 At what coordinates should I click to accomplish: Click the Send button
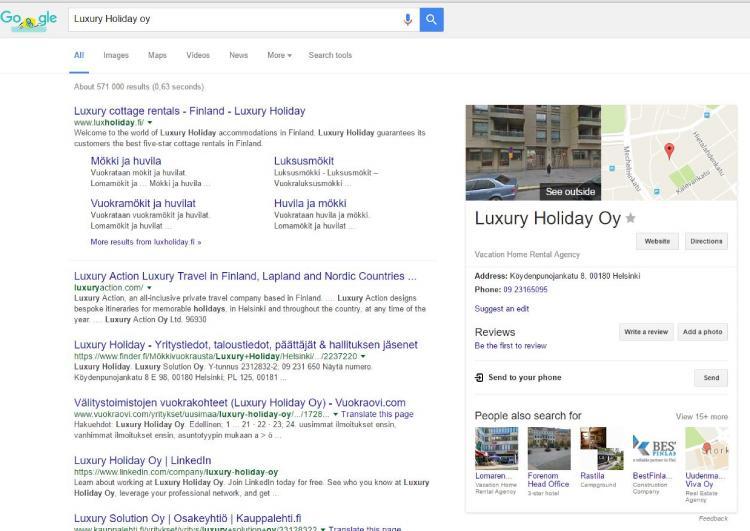click(711, 377)
